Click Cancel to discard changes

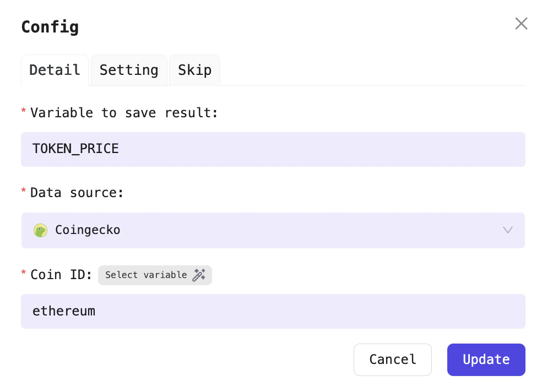[x=392, y=360]
